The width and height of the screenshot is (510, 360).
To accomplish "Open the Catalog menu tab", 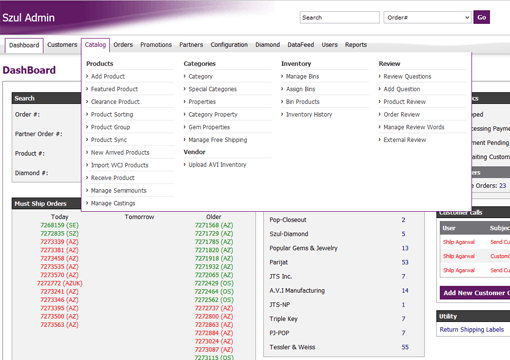I will pyautogui.click(x=95, y=45).
